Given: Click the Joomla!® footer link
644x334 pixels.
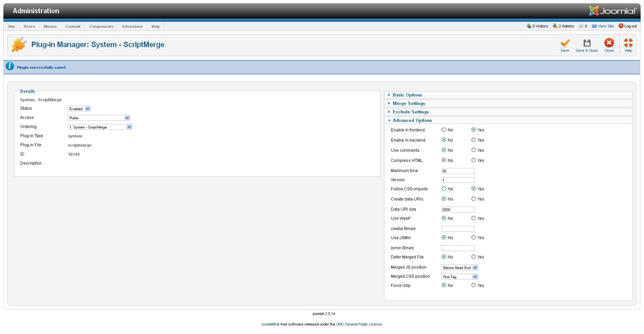Looking at the screenshot, I should pyautogui.click(x=268, y=324).
